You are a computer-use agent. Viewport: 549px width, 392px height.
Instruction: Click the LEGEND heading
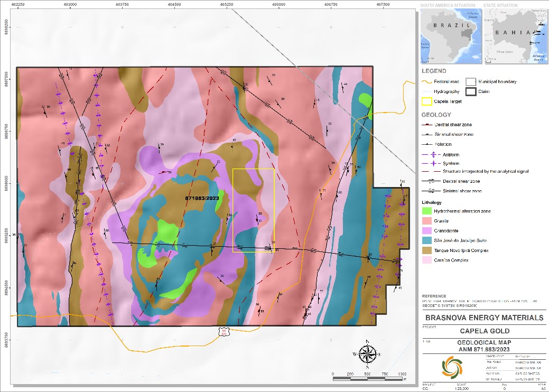(433, 71)
